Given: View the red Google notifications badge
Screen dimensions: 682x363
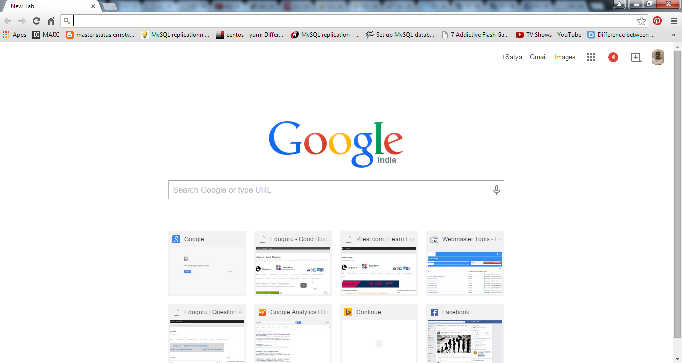Looking at the screenshot, I should coord(613,57).
